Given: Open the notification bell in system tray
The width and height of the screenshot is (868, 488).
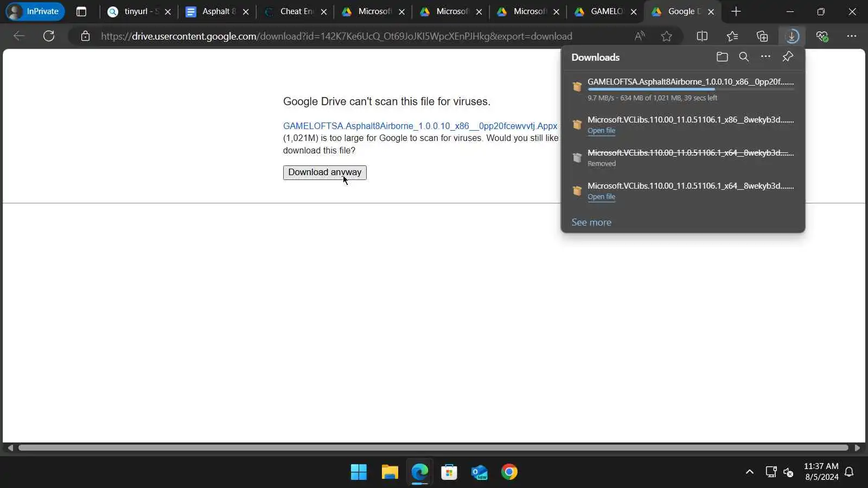Looking at the screenshot, I should [850, 472].
